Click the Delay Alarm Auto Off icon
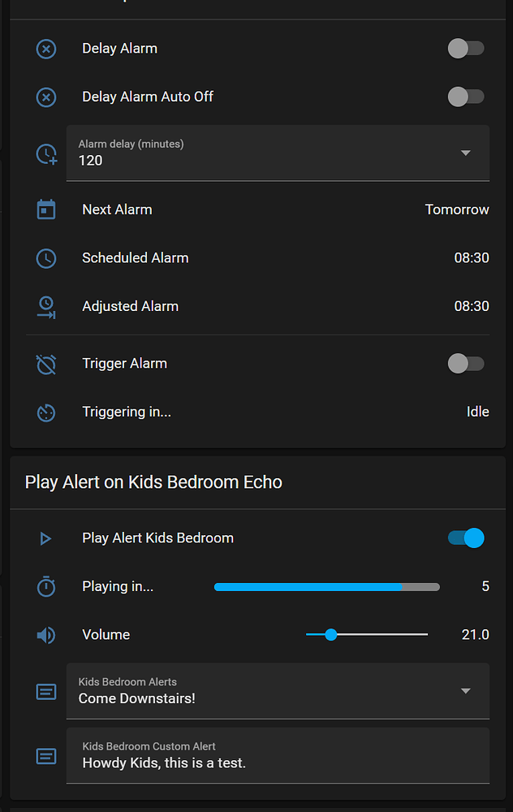 click(46, 97)
